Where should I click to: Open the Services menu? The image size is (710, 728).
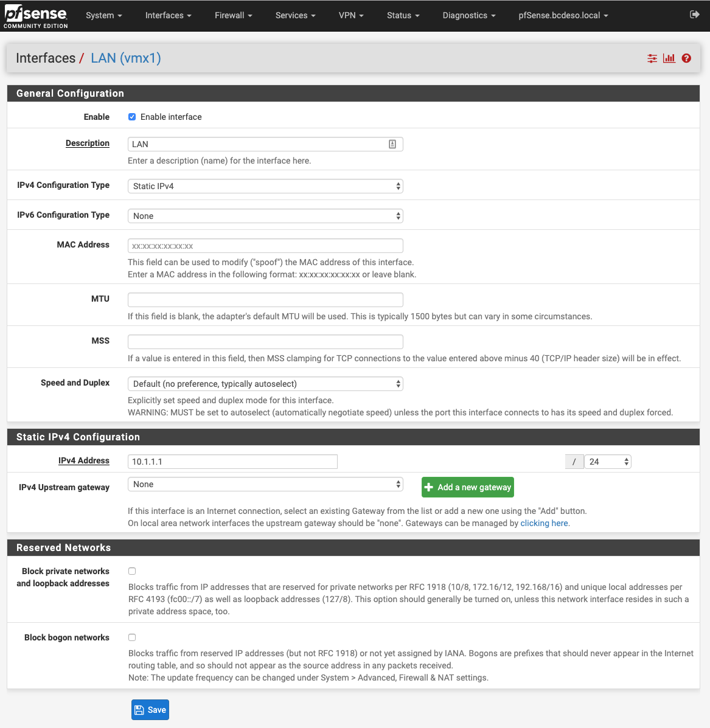pos(295,15)
